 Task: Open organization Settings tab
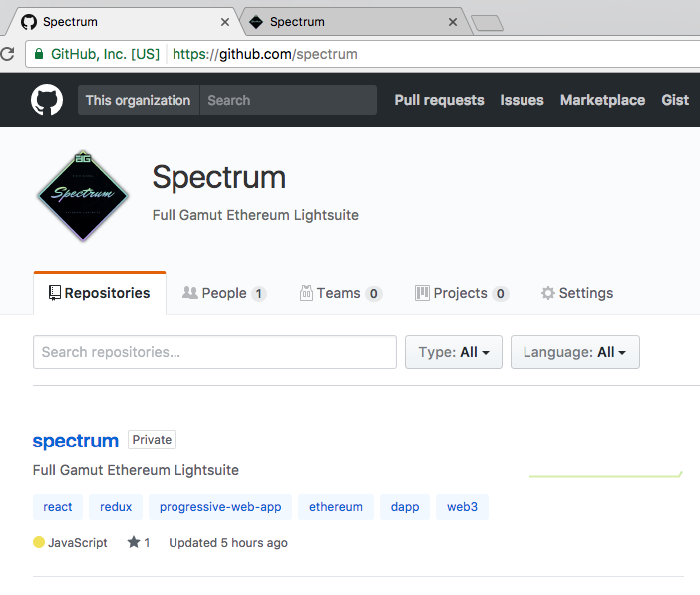577,293
